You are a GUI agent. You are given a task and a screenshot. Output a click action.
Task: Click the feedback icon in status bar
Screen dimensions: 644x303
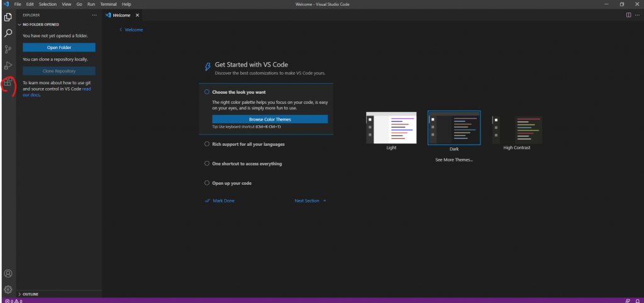[628, 301]
